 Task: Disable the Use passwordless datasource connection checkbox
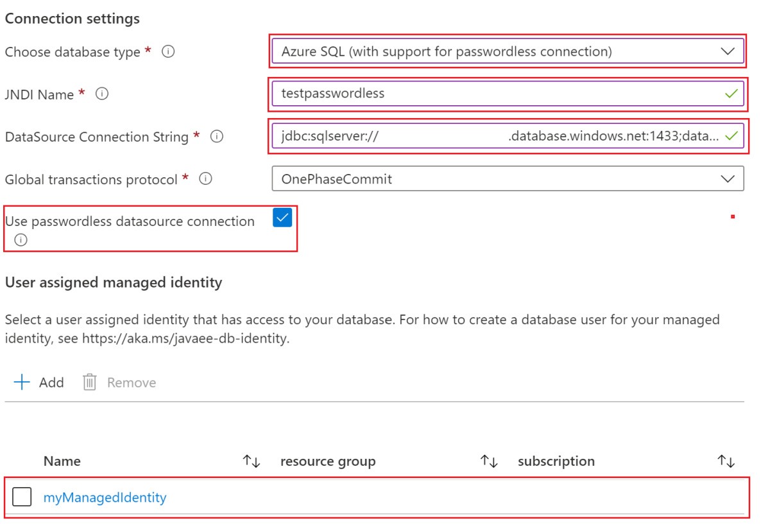282,218
